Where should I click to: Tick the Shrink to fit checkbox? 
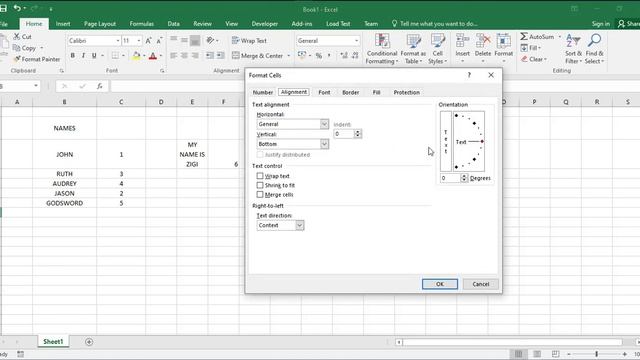[x=260, y=185]
